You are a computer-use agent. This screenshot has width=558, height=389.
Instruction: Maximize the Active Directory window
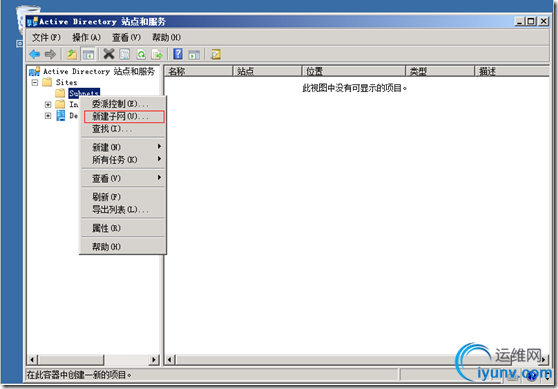(531, 21)
